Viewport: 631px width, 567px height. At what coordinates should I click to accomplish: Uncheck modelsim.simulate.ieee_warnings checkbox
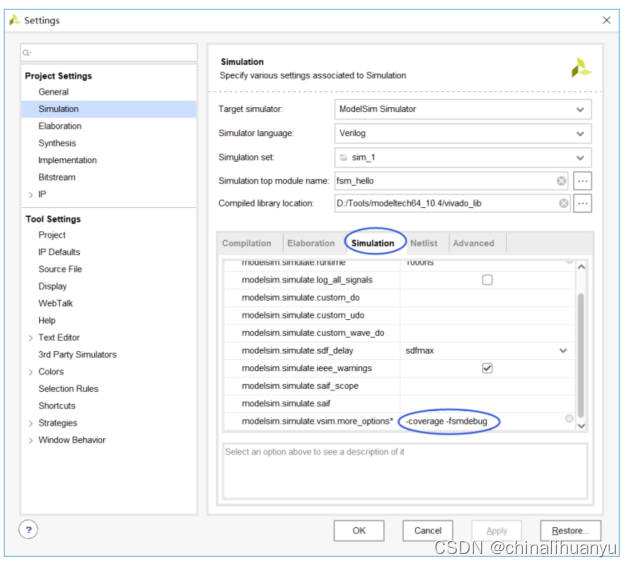(x=487, y=368)
